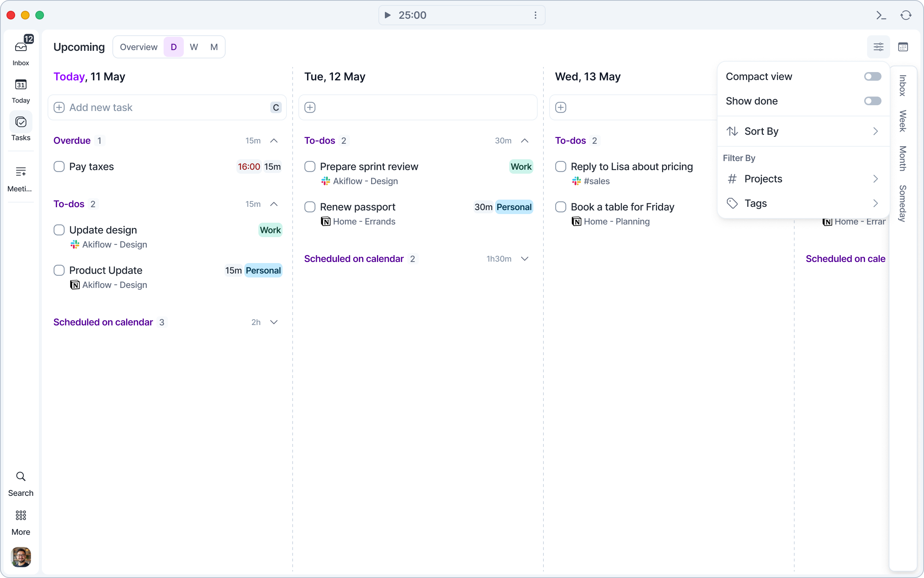The height and width of the screenshot is (578, 924).
Task: Click Slack icon beside #sales
Action: pyautogui.click(x=577, y=181)
